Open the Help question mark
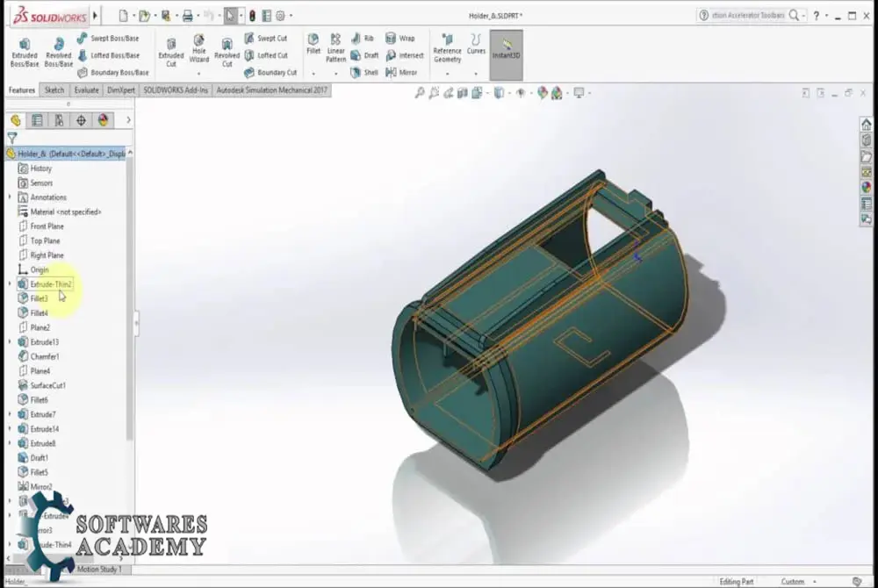The image size is (878, 588). coord(817,16)
